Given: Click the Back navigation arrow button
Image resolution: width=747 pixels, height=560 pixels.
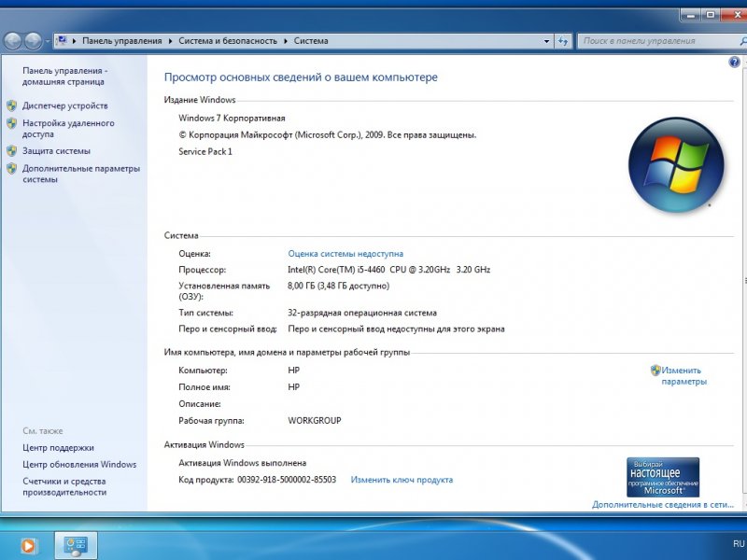Looking at the screenshot, I should click(x=13, y=41).
